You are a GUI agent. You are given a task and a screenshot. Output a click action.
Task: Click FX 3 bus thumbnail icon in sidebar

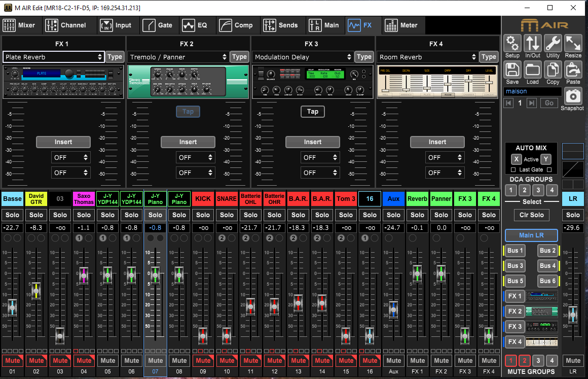(541, 326)
